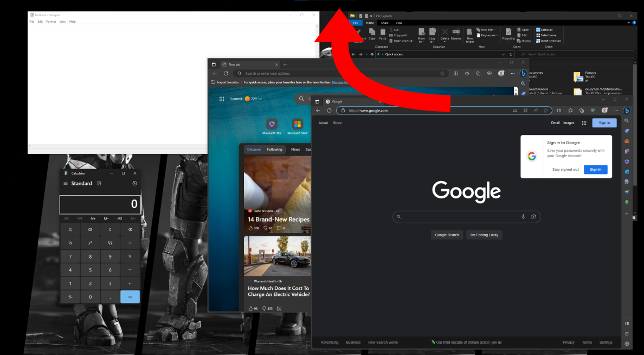Open the Google apps grid icon

(x=584, y=123)
